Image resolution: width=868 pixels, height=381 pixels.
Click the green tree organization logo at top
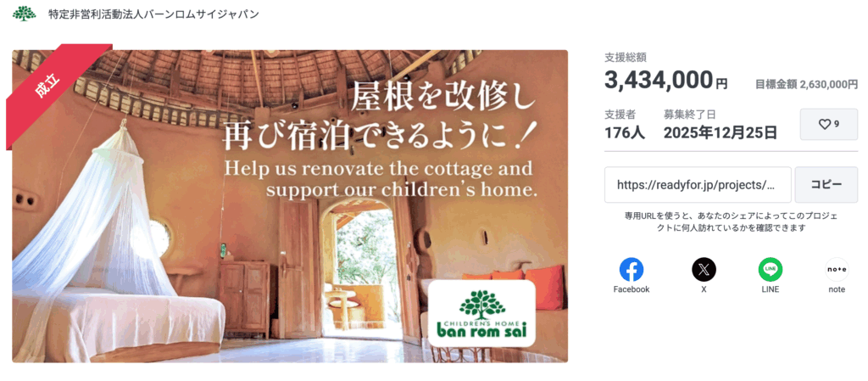pos(25,14)
